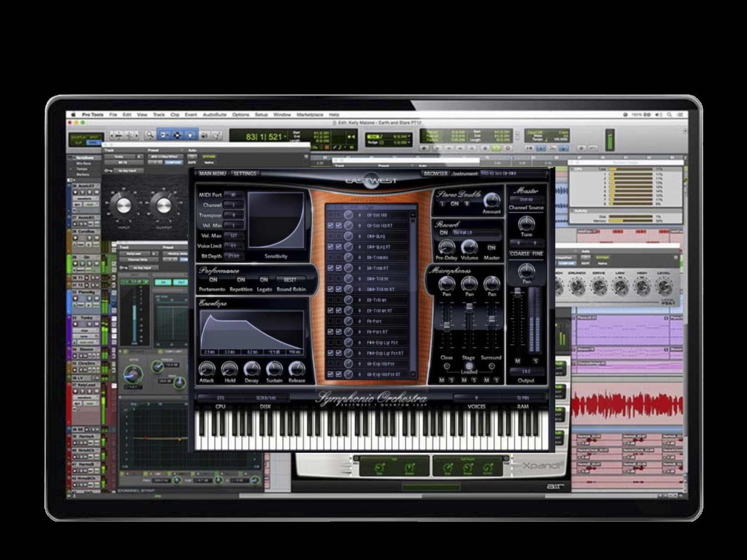Toggle Reverb Master ON button

tap(492, 248)
